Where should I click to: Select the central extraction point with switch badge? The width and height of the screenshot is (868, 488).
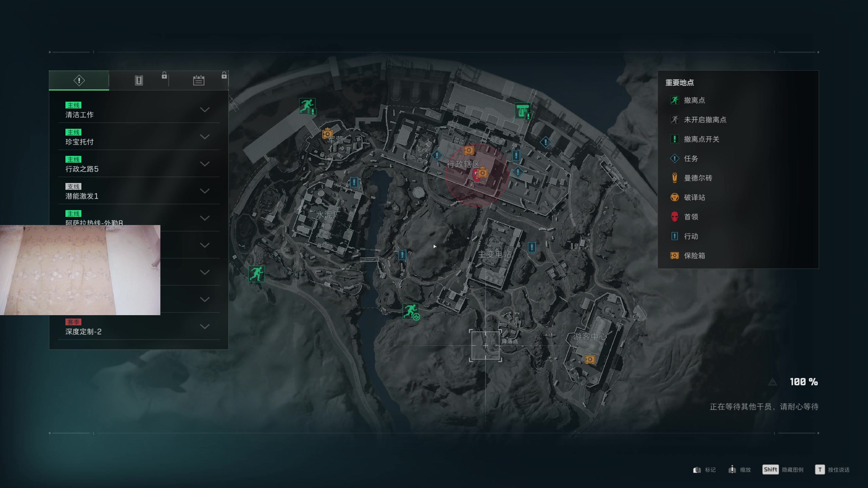pyautogui.click(x=411, y=311)
